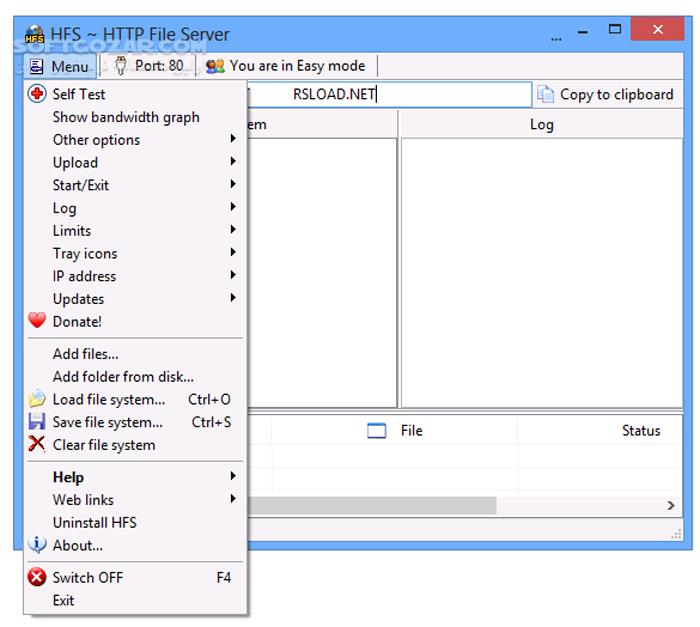Viewport: 700px width, 627px height.
Task: Click the File column header
Action: click(395, 431)
